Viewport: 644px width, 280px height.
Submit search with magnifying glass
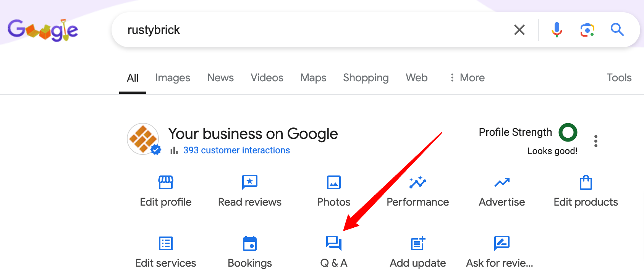[617, 30]
